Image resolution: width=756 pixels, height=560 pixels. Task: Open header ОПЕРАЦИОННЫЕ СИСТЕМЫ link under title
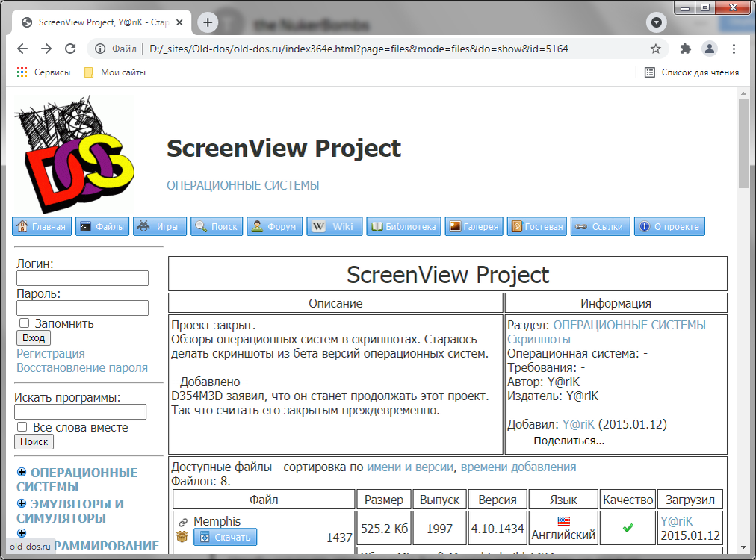pyautogui.click(x=243, y=185)
